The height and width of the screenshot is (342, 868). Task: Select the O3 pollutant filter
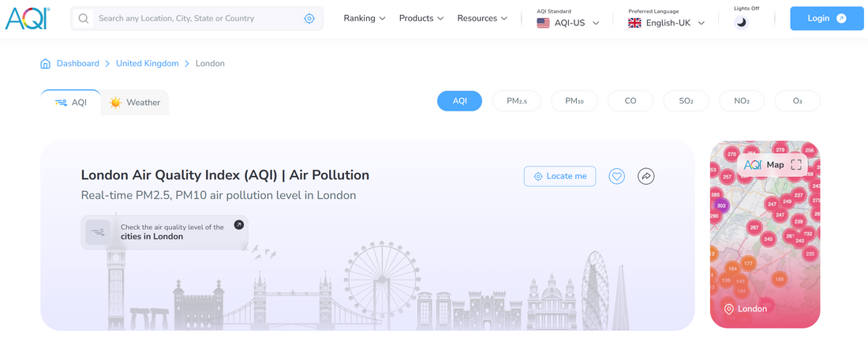(x=797, y=101)
